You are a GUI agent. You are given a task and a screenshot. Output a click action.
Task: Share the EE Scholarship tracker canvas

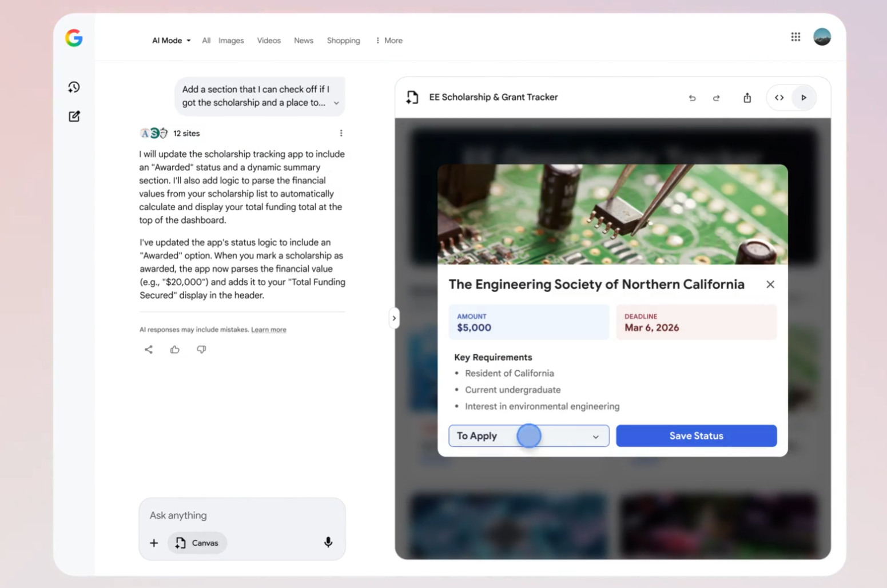pyautogui.click(x=747, y=98)
